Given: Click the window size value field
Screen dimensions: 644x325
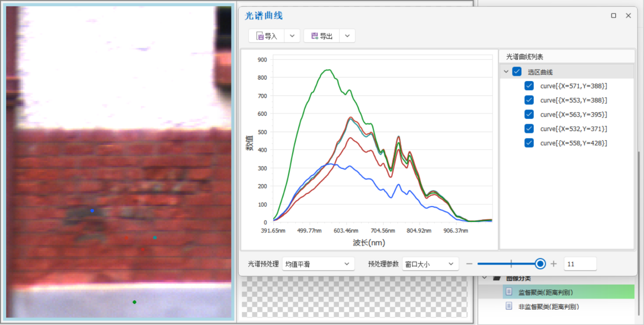Looking at the screenshot, I should tap(580, 264).
